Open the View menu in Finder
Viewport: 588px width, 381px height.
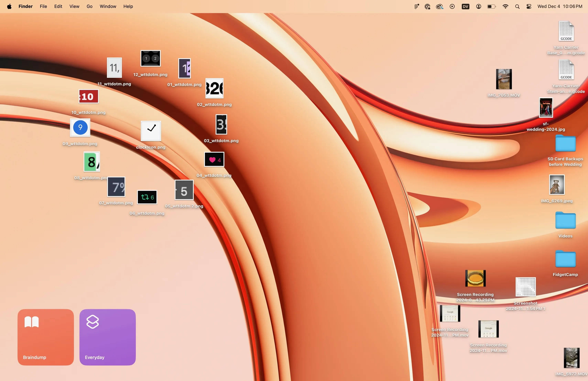(x=74, y=6)
